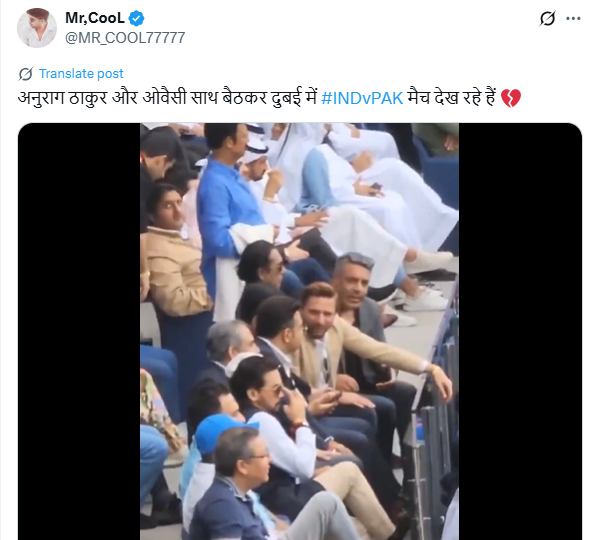Click the left black bar of the video
This screenshot has height=540, width=599.
[x=79, y=331]
